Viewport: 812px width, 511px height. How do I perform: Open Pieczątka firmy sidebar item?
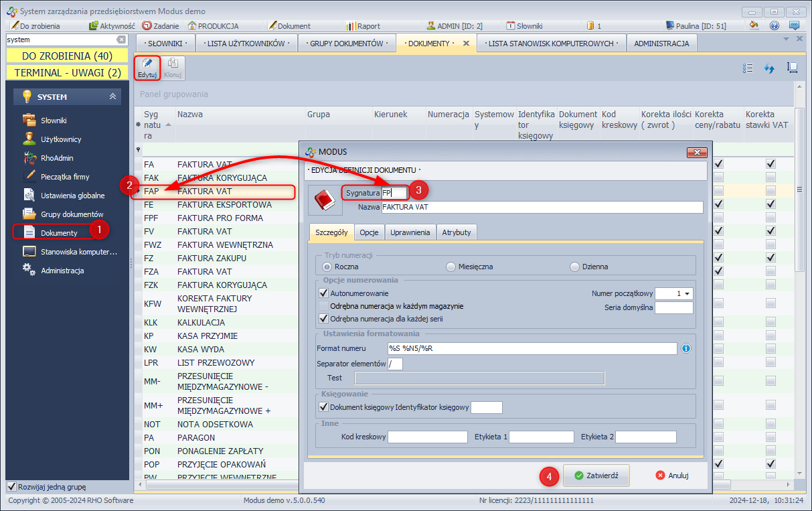[x=64, y=177]
